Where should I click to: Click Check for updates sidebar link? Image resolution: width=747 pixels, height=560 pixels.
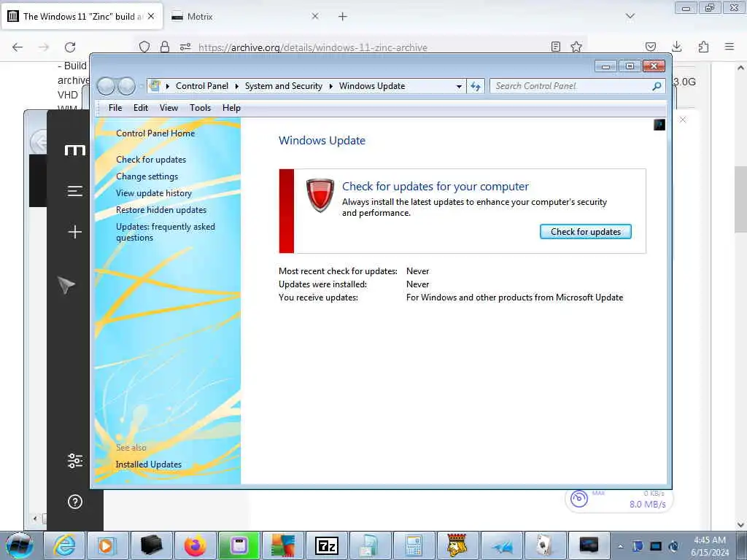pos(151,160)
